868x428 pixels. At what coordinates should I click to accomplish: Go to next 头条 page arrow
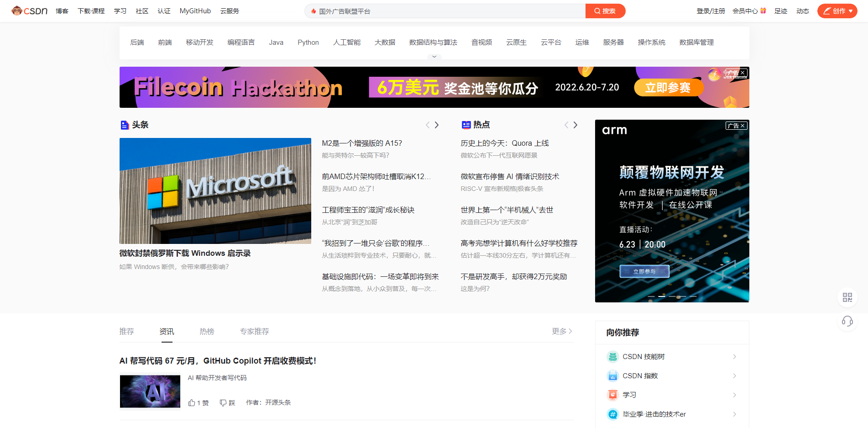point(437,125)
